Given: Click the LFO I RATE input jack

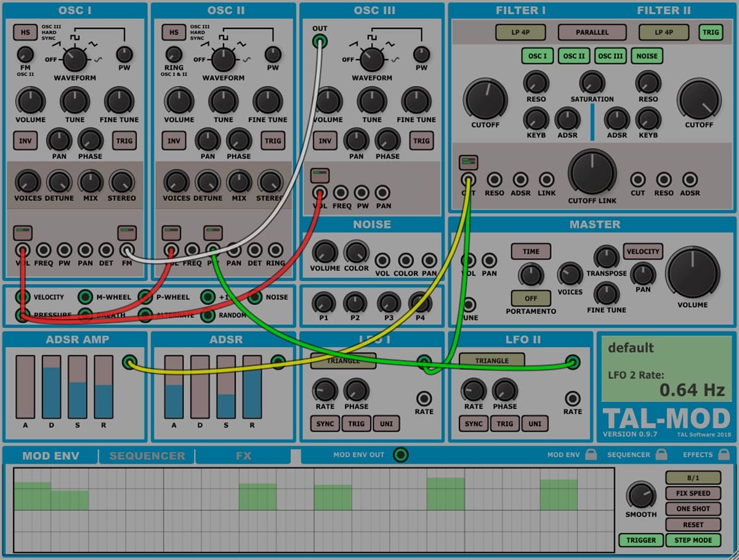Looking at the screenshot, I should coord(424,397).
